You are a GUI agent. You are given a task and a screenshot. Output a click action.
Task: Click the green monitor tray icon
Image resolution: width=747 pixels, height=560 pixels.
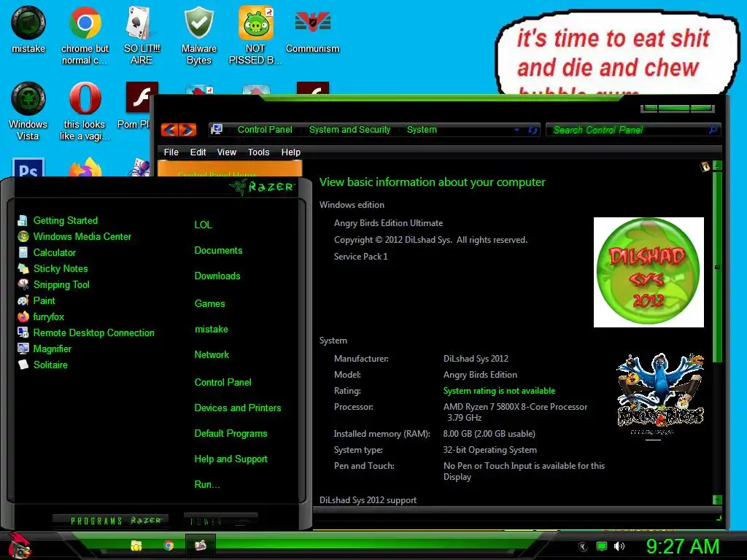602,546
